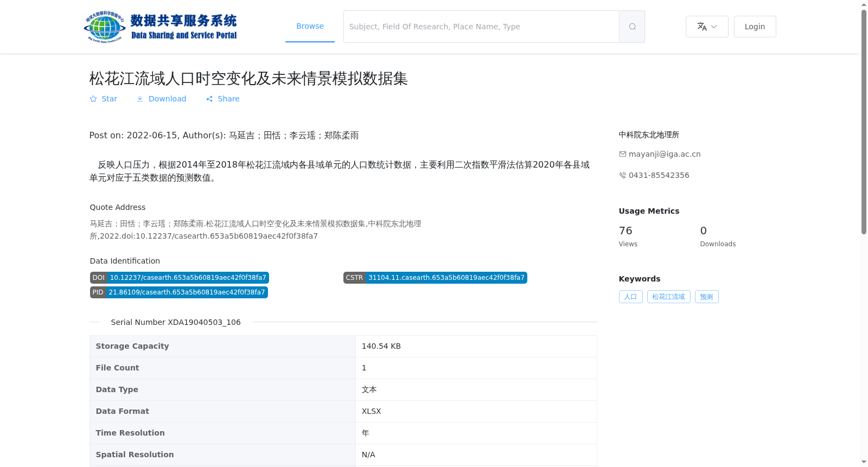Click the Share icon
The image size is (868, 467).
tap(209, 99)
